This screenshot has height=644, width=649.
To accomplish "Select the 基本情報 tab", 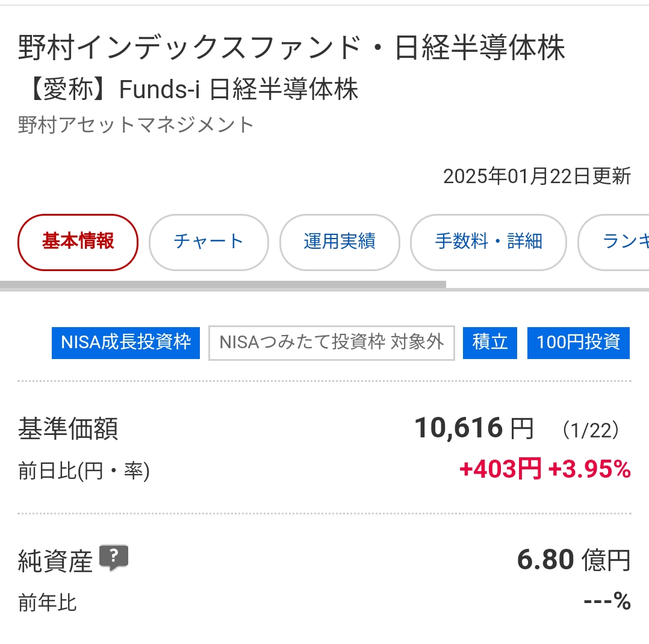I will (78, 242).
